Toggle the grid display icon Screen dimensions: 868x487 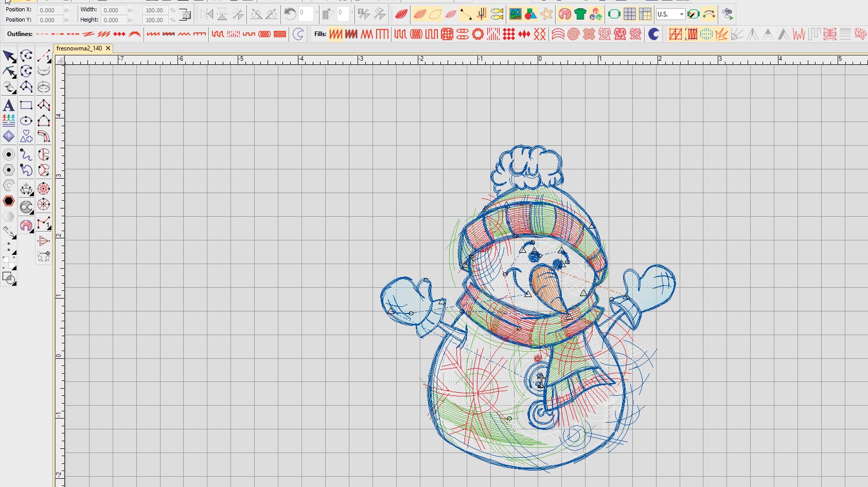pyautogui.click(x=630, y=14)
